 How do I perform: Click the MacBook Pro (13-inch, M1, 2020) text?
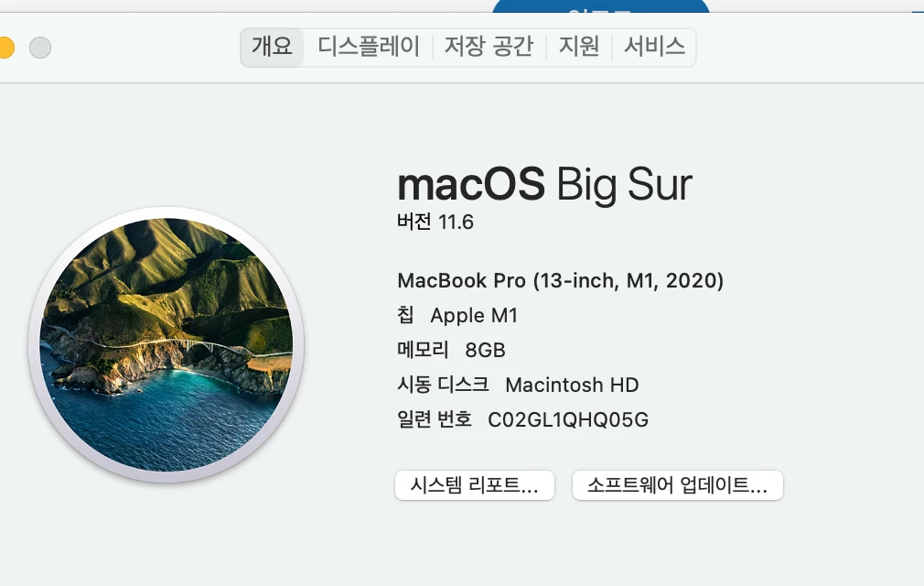point(561,280)
